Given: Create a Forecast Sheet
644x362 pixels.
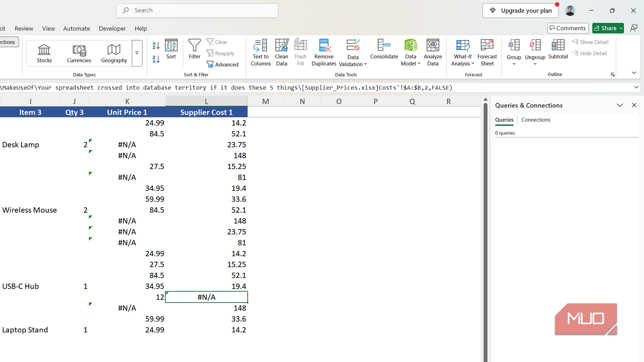Looking at the screenshot, I should click(x=487, y=52).
